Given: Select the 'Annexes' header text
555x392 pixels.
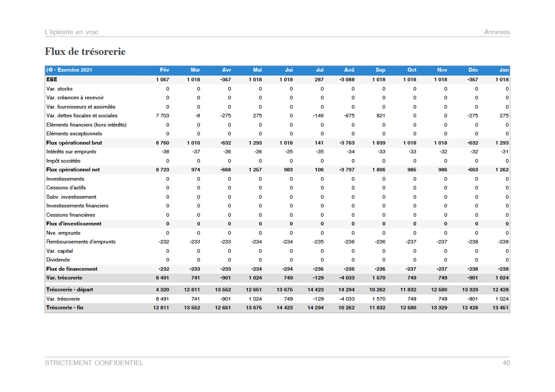Looking at the screenshot, I should point(497,32).
